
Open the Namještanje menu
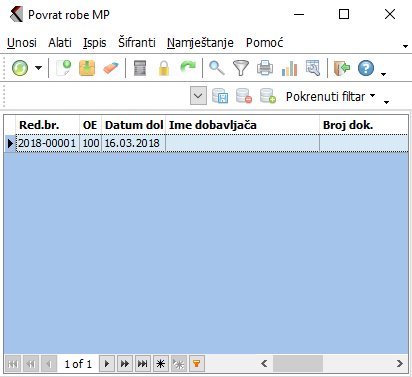(200, 43)
